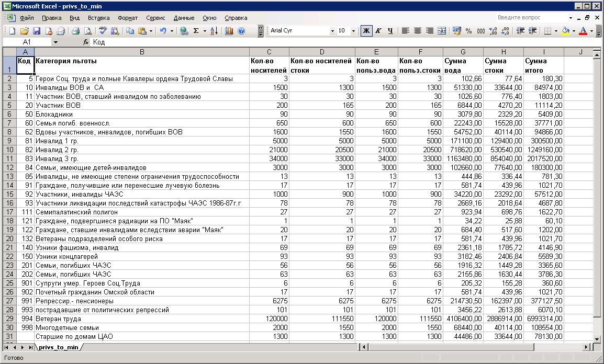Toggle underline formatting (Ч)
Viewport: 604px width, 364px height.
pyautogui.click(x=390, y=31)
